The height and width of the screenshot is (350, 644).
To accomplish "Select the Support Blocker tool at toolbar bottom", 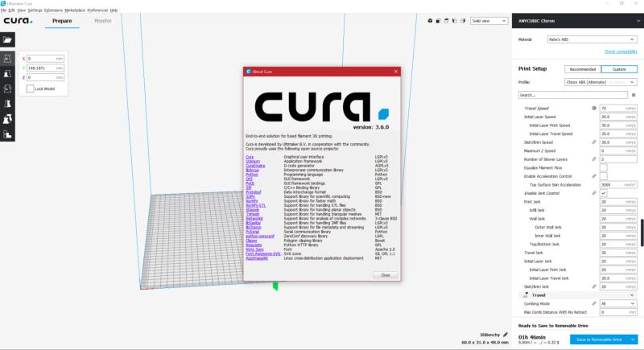I will click(8, 133).
